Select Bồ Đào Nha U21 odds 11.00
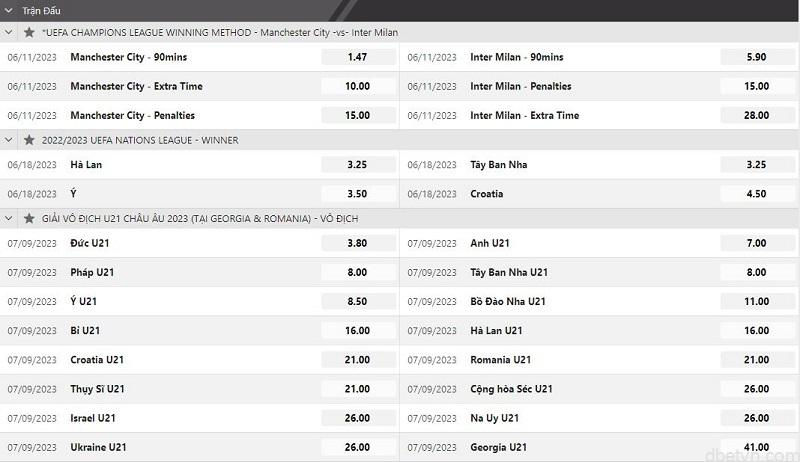 pos(757,301)
